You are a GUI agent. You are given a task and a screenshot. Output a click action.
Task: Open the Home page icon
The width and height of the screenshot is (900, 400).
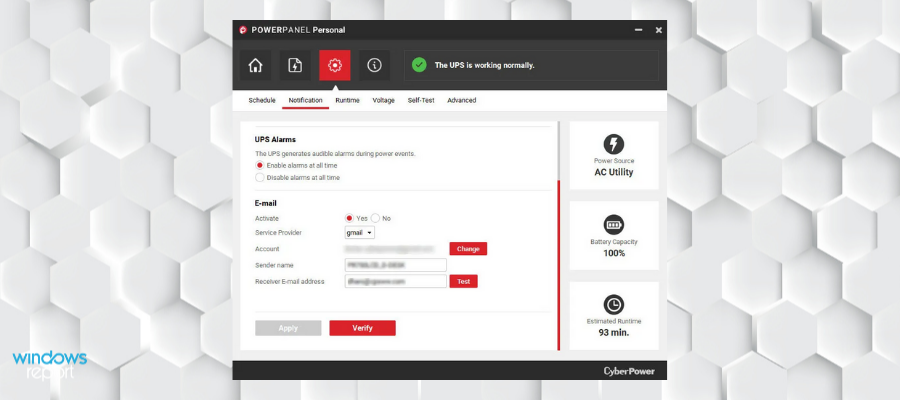point(255,65)
